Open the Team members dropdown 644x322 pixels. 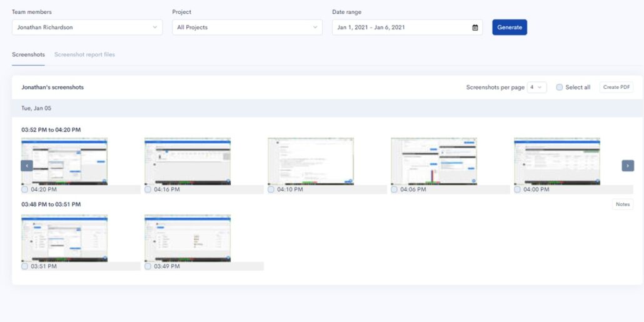[x=87, y=28]
